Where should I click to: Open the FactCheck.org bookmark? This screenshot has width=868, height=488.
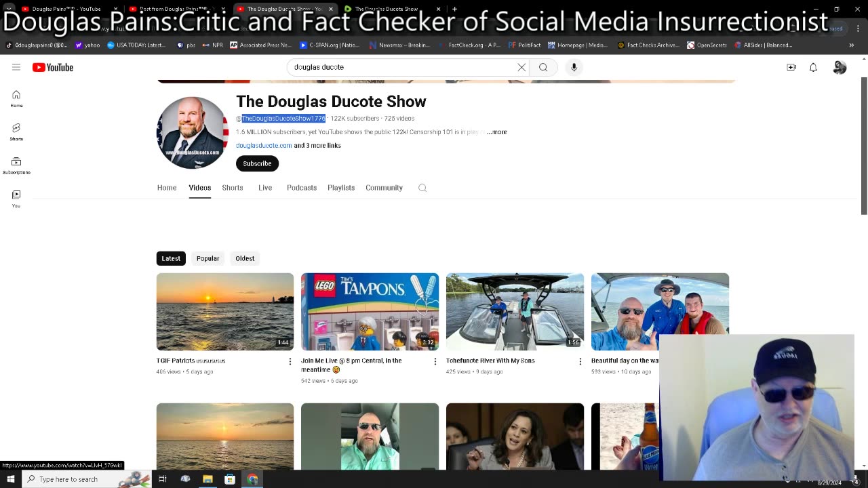(469, 45)
